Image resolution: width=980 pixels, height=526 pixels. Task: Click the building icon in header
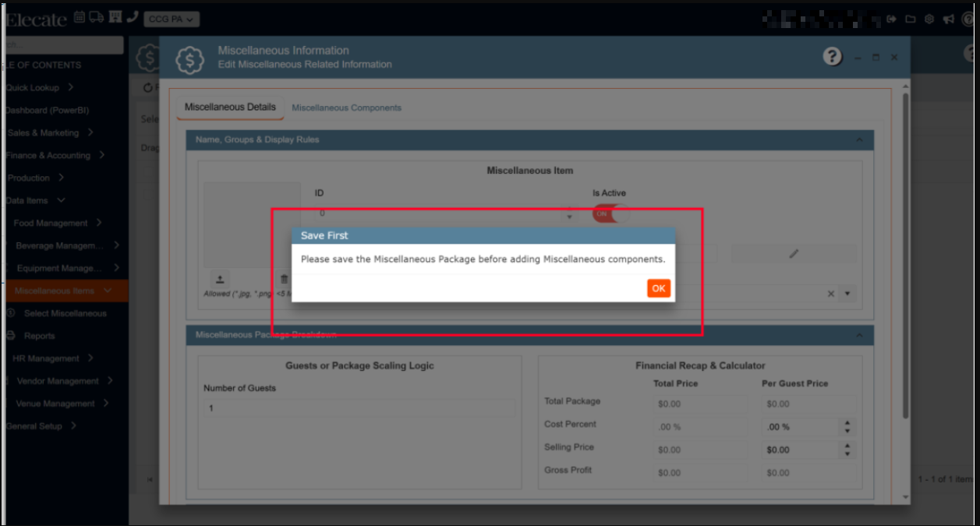(x=115, y=18)
